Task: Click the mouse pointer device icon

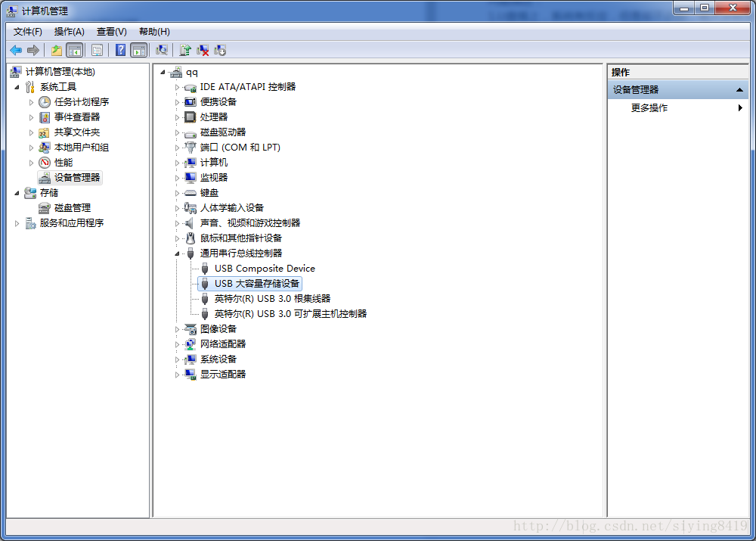Action: point(191,238)
